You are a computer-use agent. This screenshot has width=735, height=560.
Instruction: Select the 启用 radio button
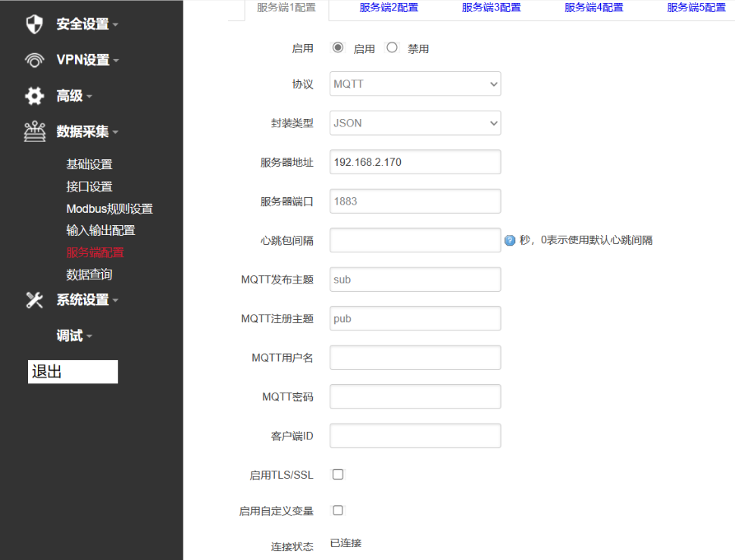pos(338,48)
